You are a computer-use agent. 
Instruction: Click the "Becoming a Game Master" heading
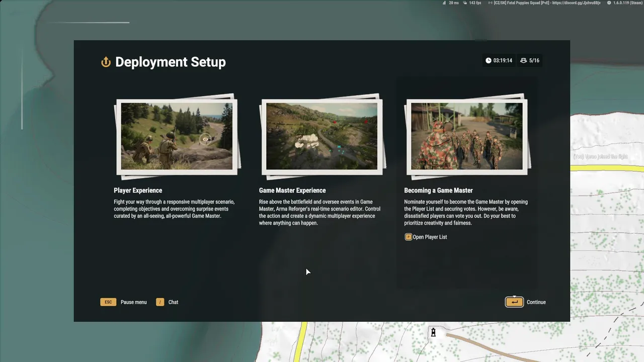438,191
